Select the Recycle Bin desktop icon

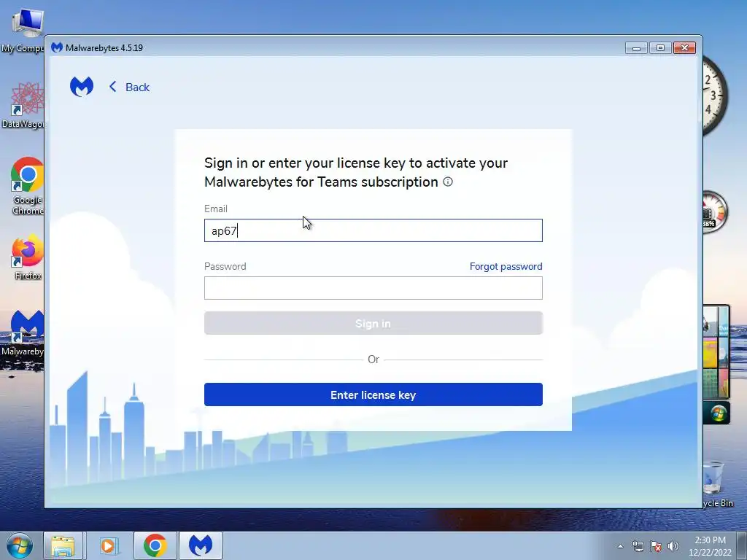(717, 484)
